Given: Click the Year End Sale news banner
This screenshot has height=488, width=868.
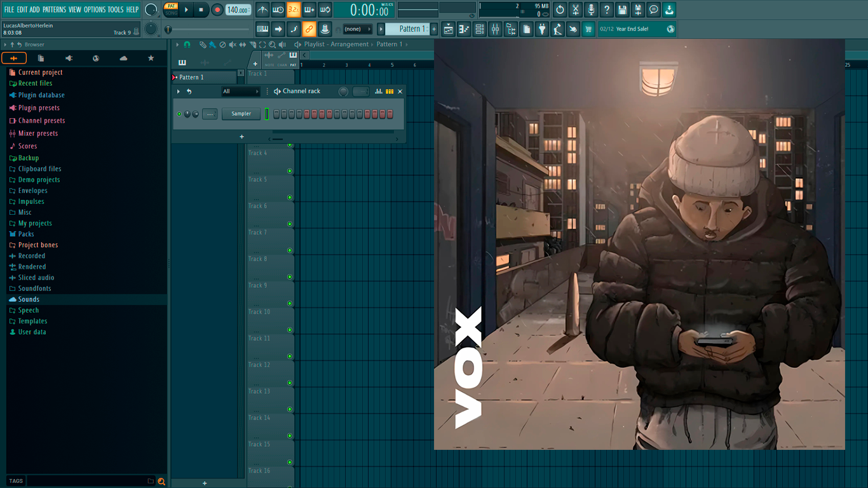Looking at the screenshot, I should (637, 29).
